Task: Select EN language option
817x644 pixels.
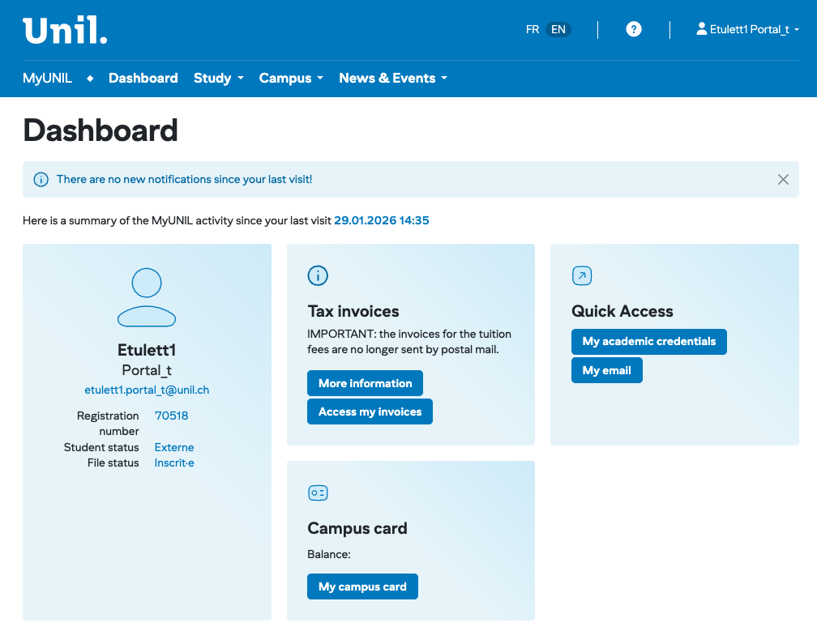Action: (x=558, y=29)
